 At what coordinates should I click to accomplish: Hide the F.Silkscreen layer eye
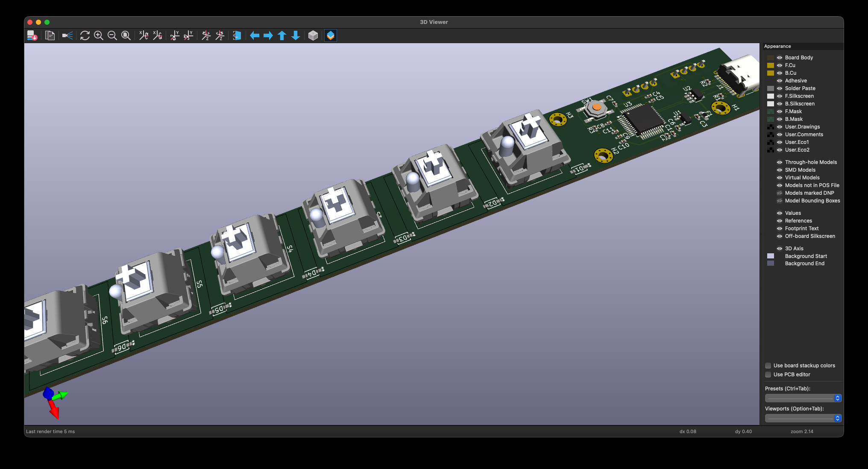(780, 96)
